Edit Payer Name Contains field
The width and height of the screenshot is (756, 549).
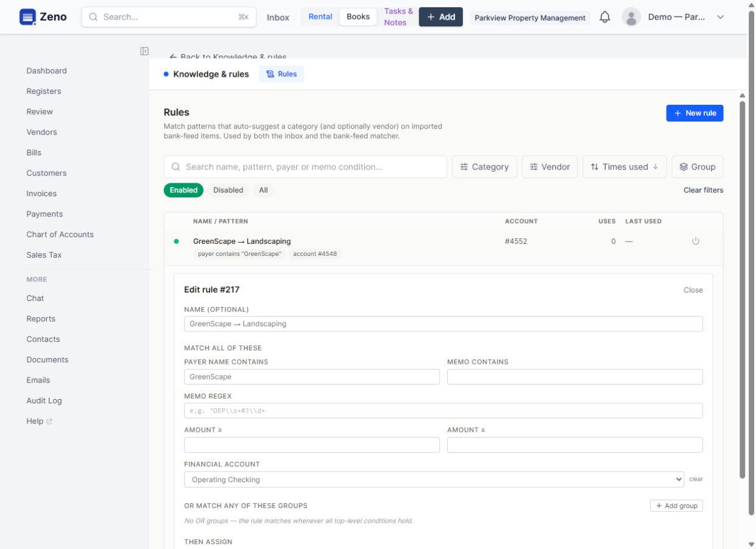tap(312, 377)
